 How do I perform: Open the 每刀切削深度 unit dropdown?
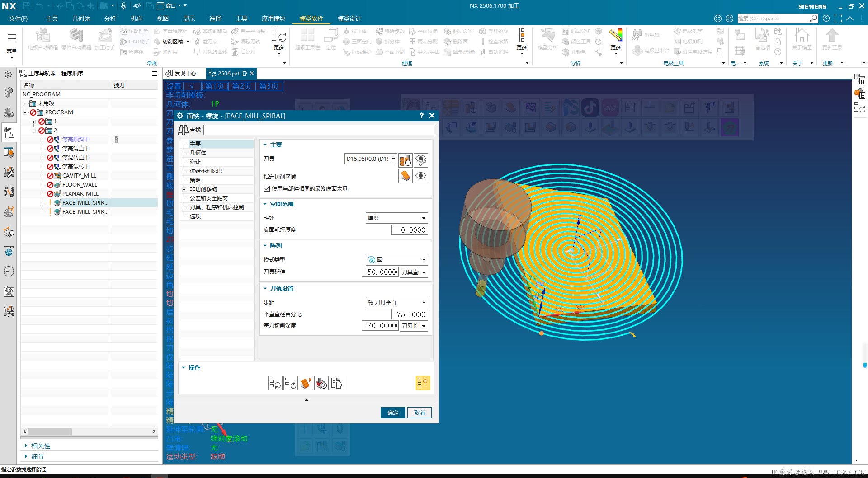pyautogui.click(x=414, y=326)
